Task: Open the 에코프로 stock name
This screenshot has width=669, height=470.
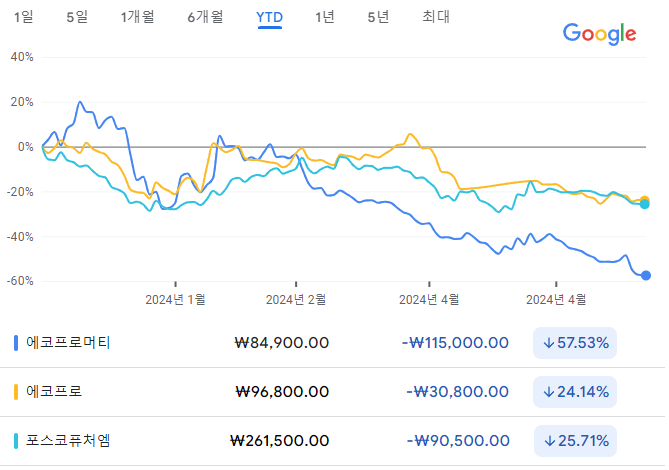Action: tap(54, 392)
